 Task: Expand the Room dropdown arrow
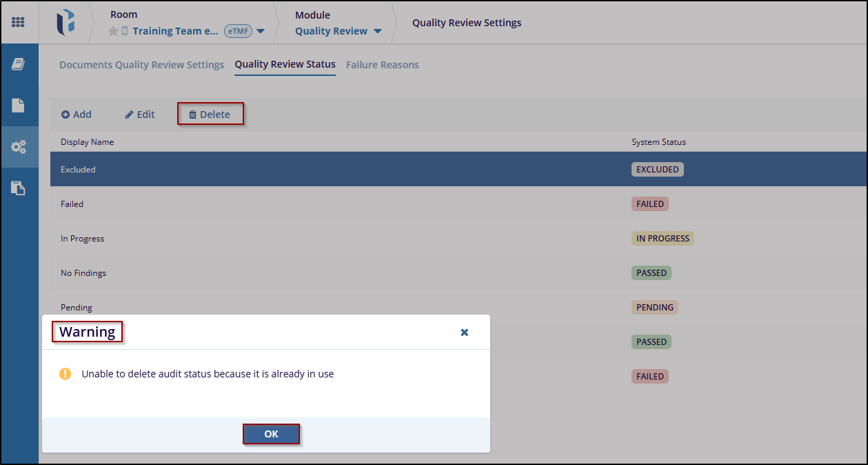[x=261, y=31]
